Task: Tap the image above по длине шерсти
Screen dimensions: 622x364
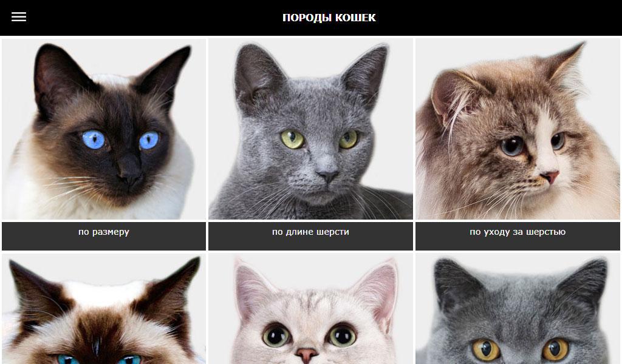Action: tap(310, 129)
